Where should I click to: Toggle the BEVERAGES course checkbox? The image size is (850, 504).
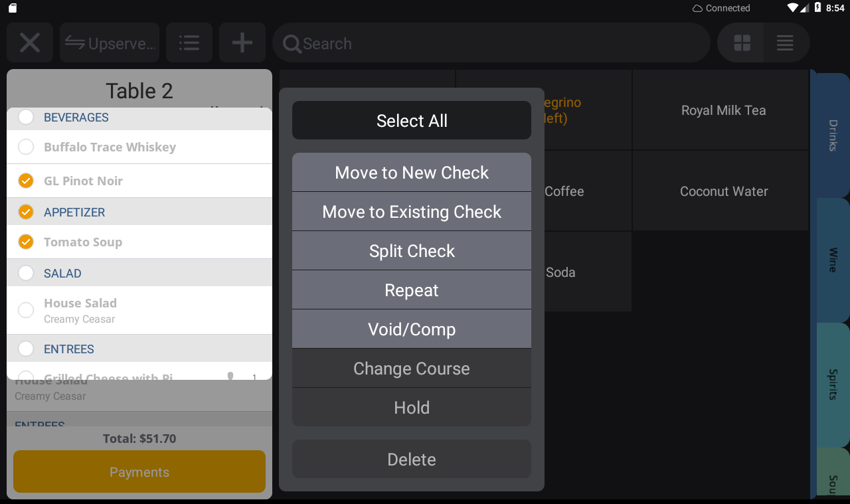(x=26, y=118)
